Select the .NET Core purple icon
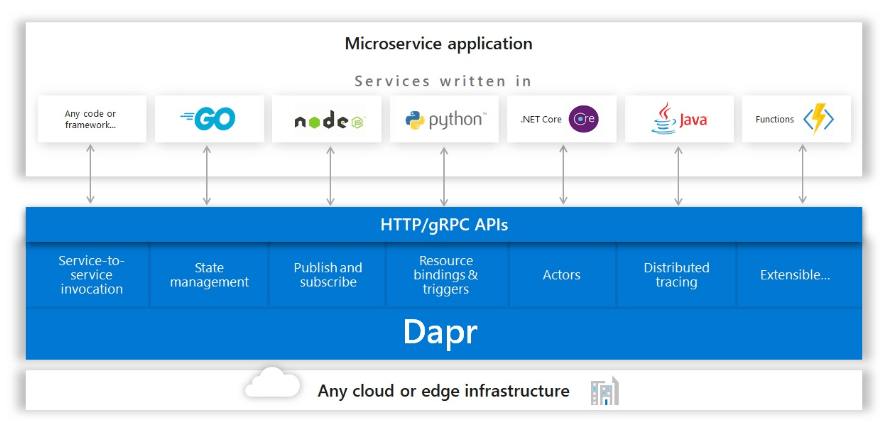Screen dimensions: 894x445 click(x=583, y=119)
